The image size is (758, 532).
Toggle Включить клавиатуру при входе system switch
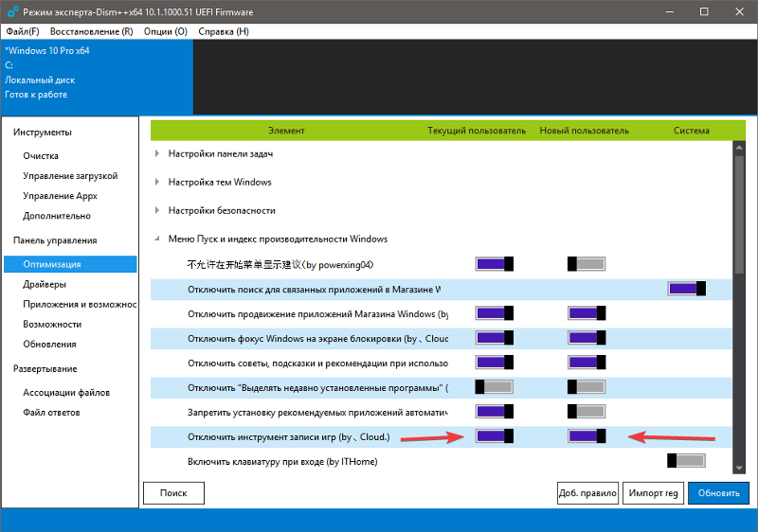[x=686, y=461]
